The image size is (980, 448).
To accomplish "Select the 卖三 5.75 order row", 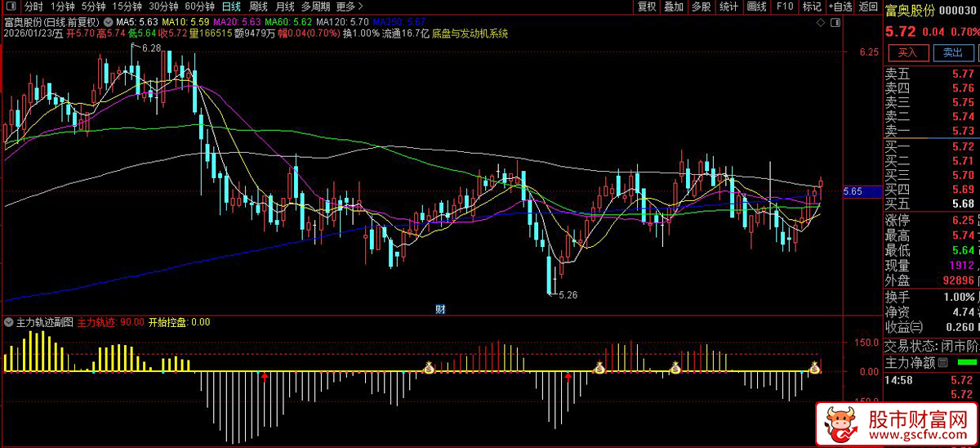I will [931, 103].
